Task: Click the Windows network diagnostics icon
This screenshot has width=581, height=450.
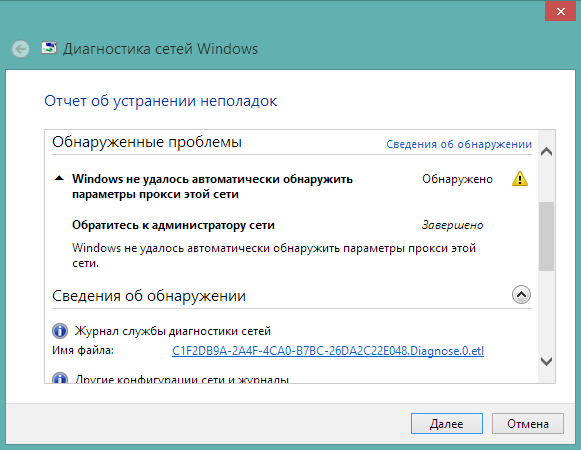Action: 49,48
